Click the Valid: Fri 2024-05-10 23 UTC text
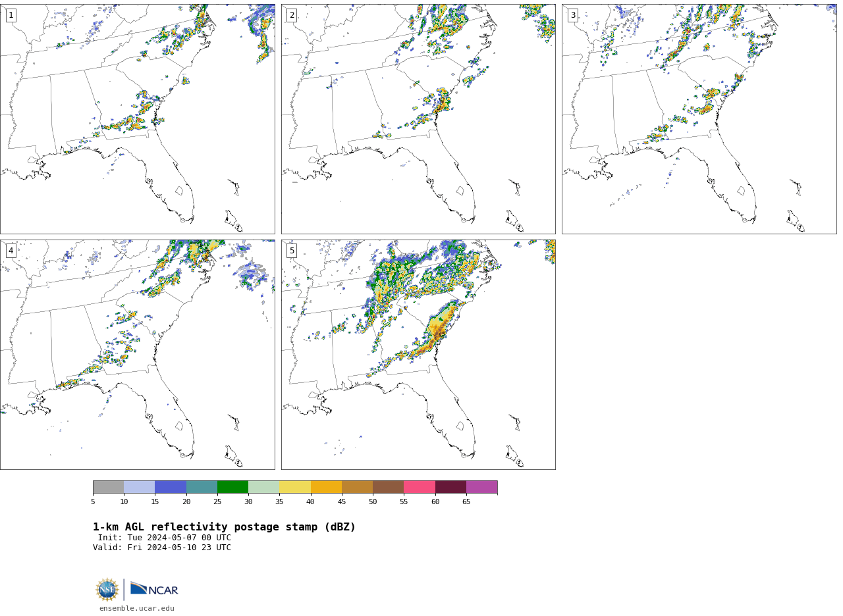The height and width of the screenshot is (616, 843). pyautogui.click(x=162, y=548)
